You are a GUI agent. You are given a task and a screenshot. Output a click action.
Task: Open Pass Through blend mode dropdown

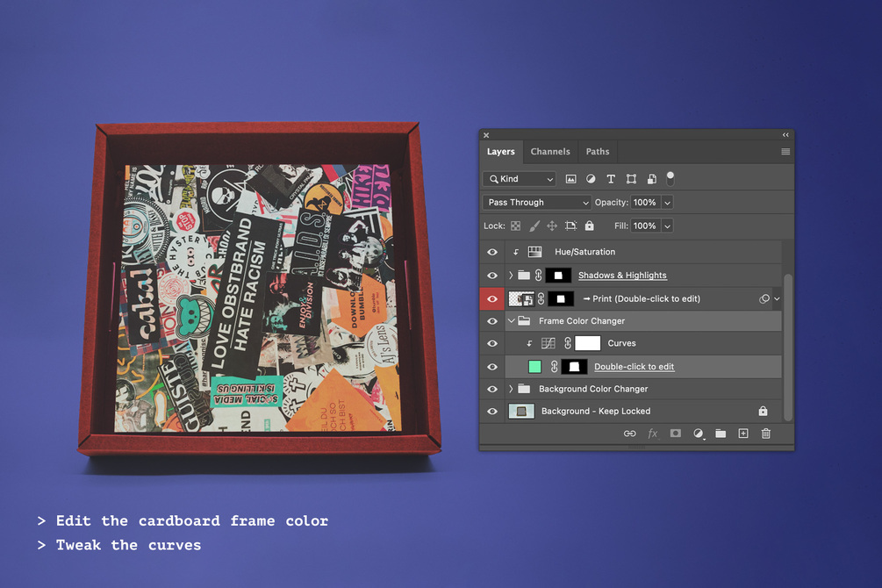[x=536, y=202]
